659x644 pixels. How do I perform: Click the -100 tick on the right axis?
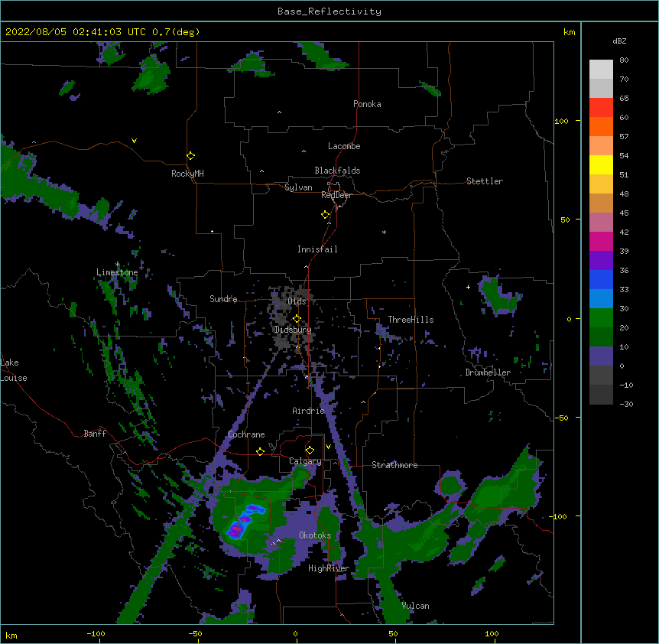(x=559, y=516)
